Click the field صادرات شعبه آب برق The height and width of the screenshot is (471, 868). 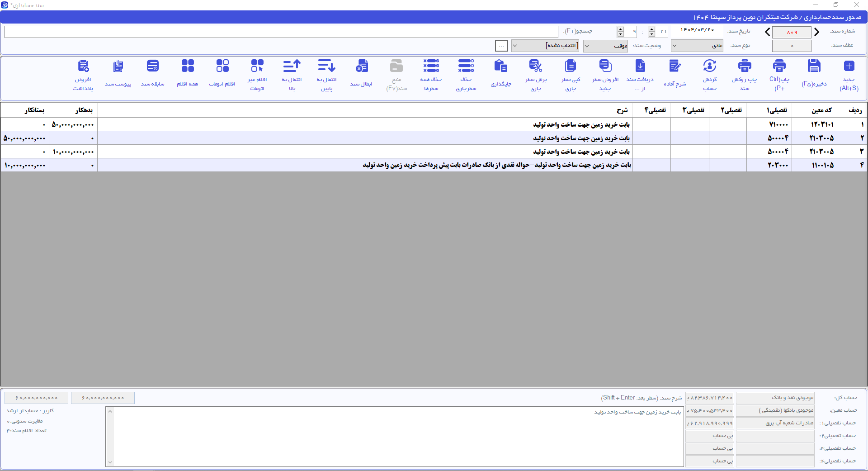(775, 423)
